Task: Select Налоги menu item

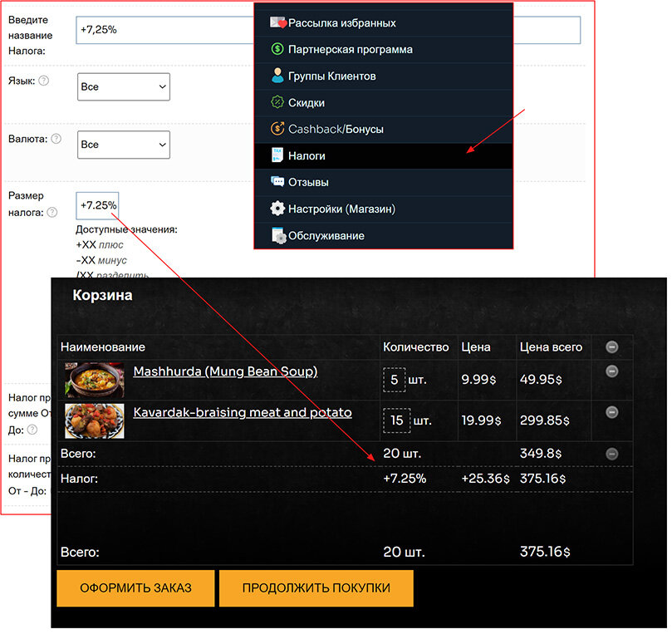Action: tap(307, 156)
